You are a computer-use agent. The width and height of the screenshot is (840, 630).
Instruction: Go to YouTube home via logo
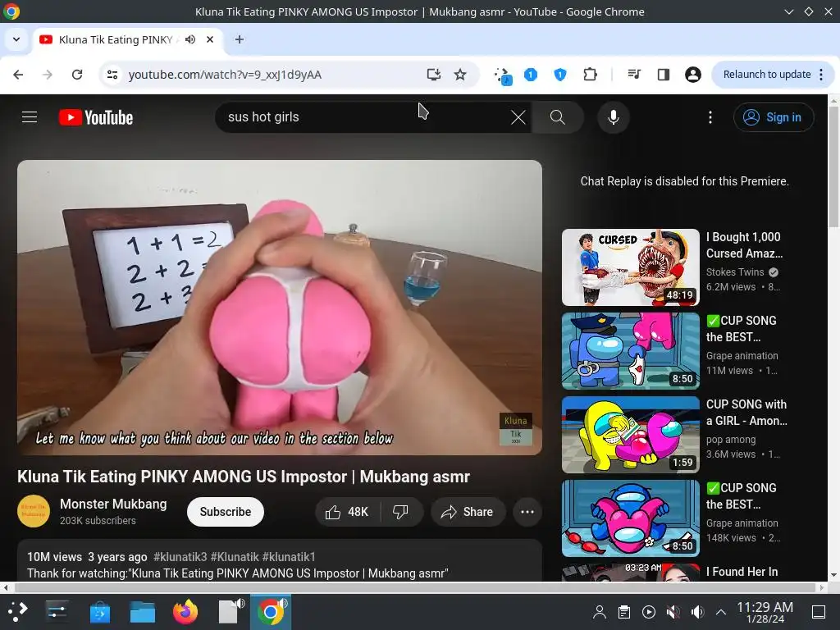96,117
